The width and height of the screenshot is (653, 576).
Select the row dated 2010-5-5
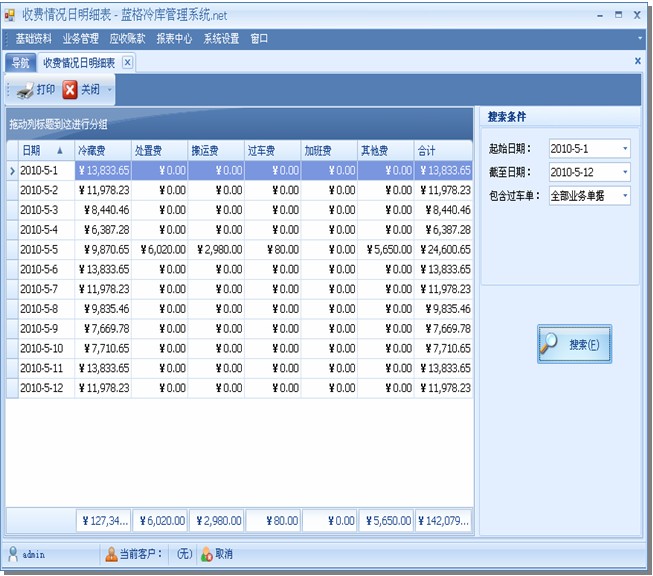[239, 249]
